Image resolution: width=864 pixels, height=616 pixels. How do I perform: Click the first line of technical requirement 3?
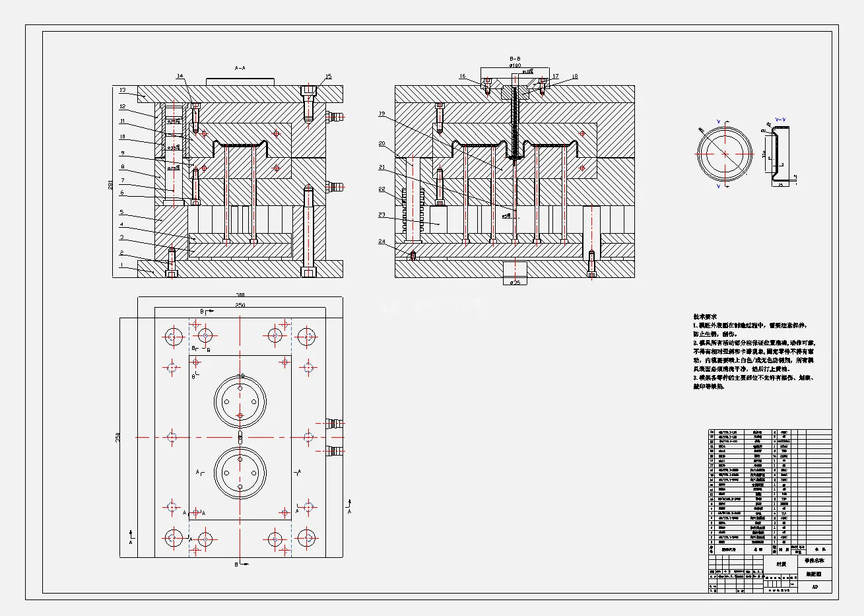coord(754,378)
